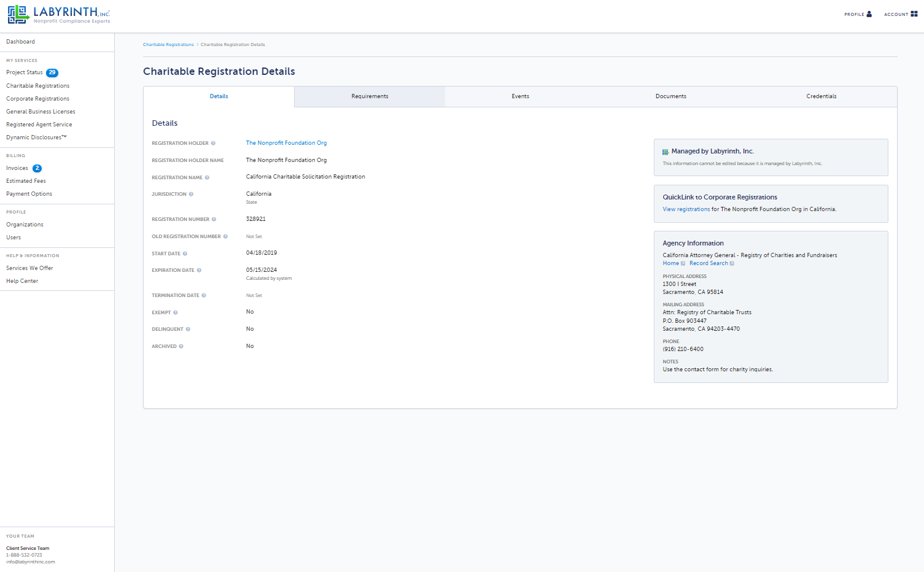Click the Labyrinth Inc. logo
This screenshot has height=572, width=924.
coord(58,14)
